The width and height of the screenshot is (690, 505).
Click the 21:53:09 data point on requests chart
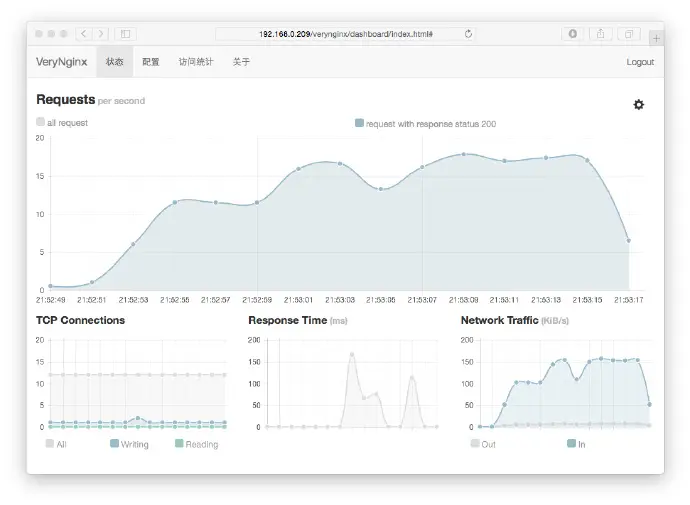(x=463, y=154)
